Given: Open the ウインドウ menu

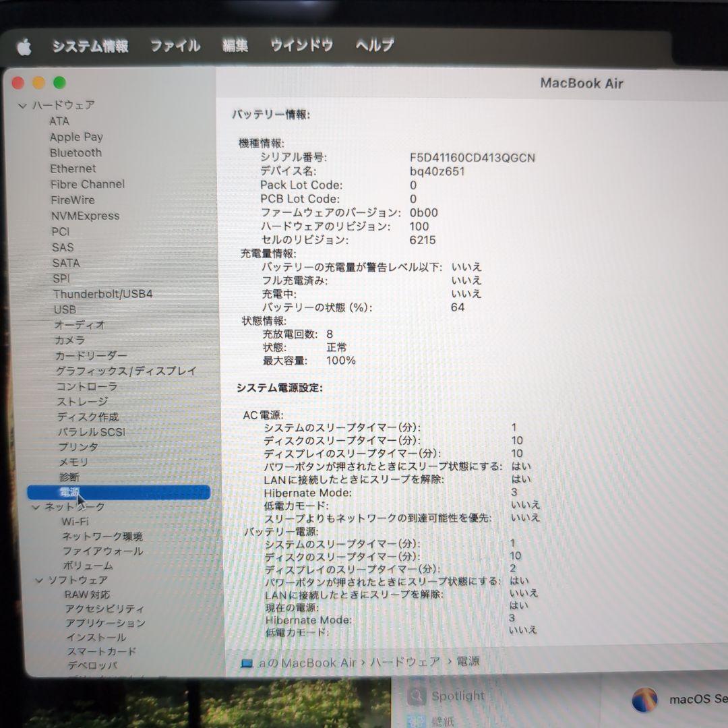Looking at the screenshot, I should pyautogui.click(x=301, y=45).
